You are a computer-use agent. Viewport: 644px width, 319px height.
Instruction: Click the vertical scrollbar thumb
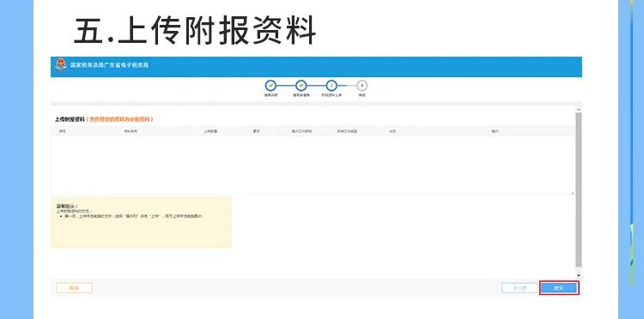(x=579, y=190)
